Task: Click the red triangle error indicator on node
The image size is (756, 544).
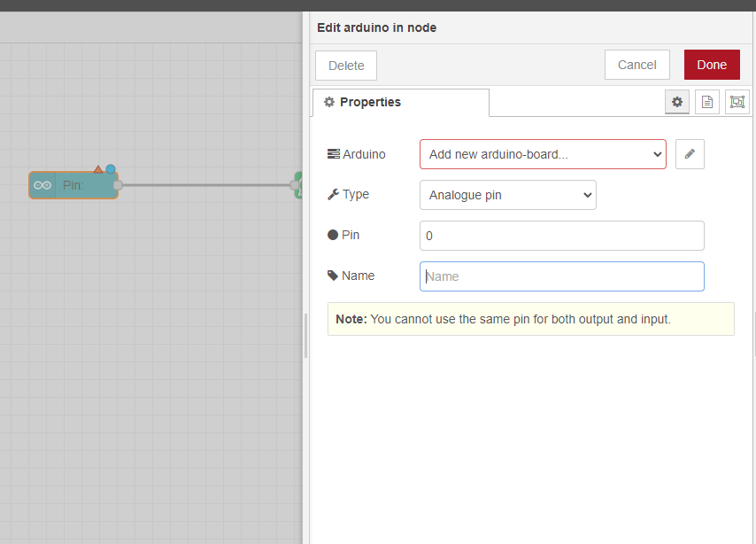Action: (x=98, y=168)
